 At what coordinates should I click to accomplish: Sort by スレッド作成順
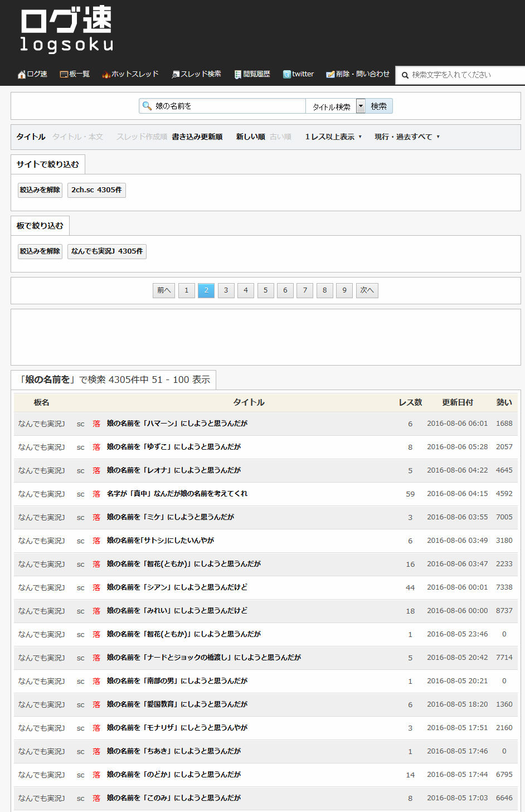tap(142, 137)
